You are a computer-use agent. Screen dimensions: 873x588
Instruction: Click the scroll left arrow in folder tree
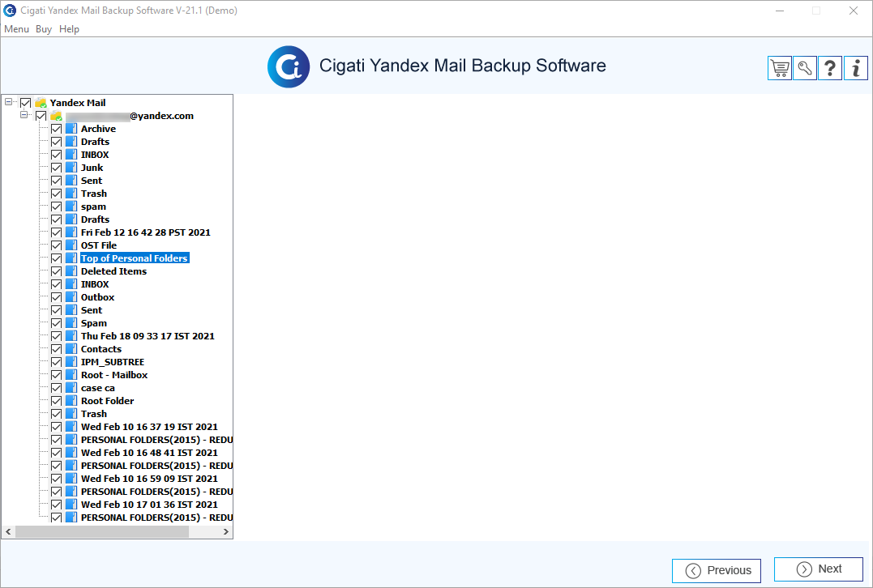click(x=8, y=532)
